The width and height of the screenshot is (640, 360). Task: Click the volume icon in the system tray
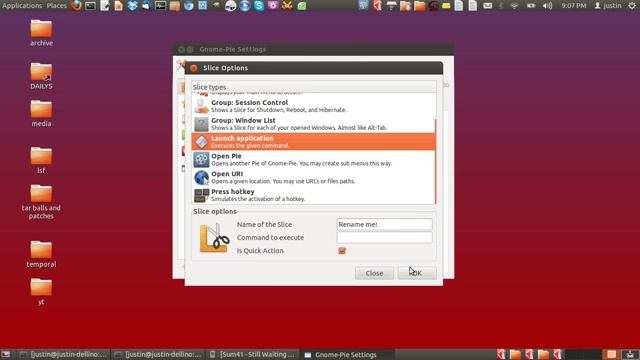(x=547, y=6)
